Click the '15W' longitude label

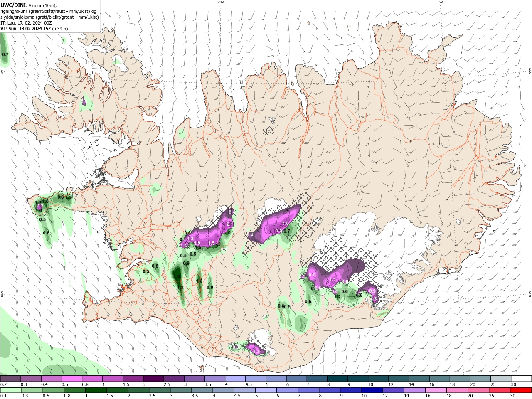440,2
